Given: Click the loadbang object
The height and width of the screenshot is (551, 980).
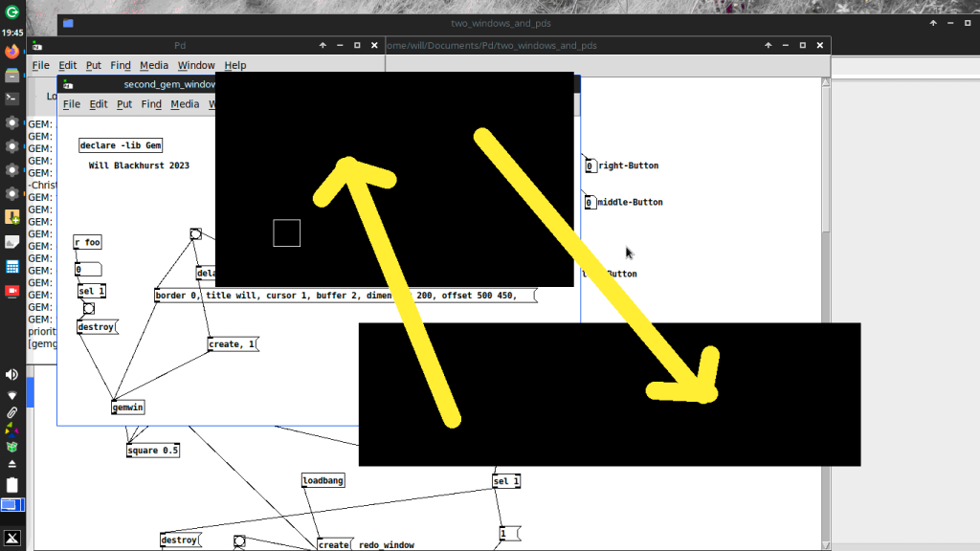Looking at the screenshot, I should pos(323,480).
